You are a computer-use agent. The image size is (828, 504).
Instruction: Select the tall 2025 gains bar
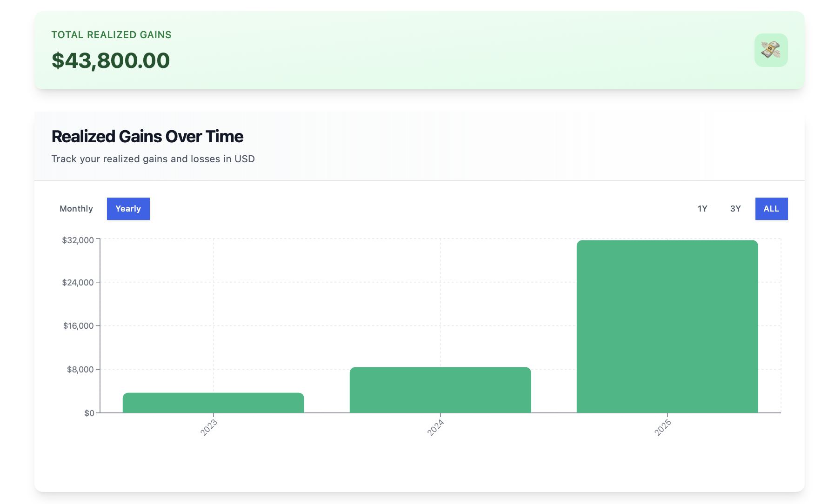click(667, 326)
